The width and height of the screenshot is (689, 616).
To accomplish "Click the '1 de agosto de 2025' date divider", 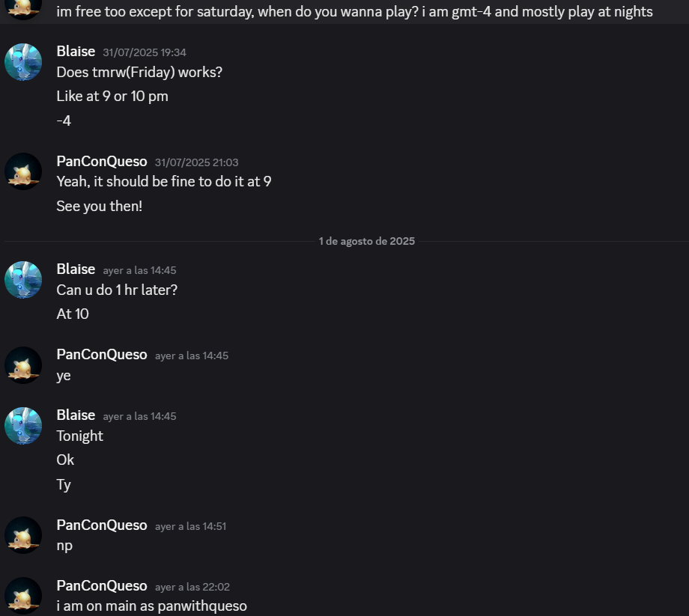I will click(x=366, y=241).
